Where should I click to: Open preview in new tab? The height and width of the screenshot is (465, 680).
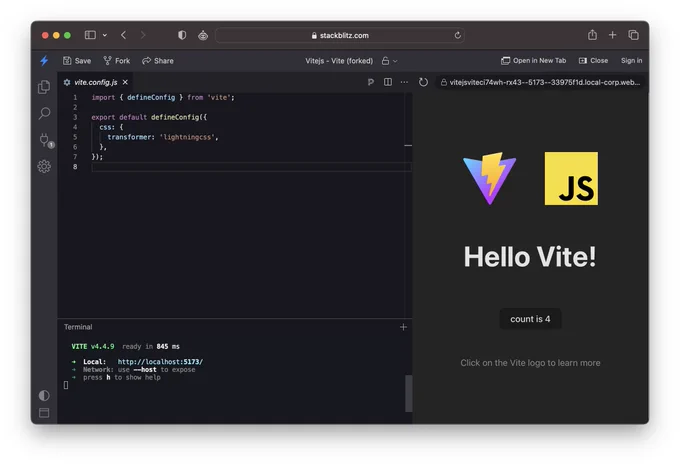point(533,61)
